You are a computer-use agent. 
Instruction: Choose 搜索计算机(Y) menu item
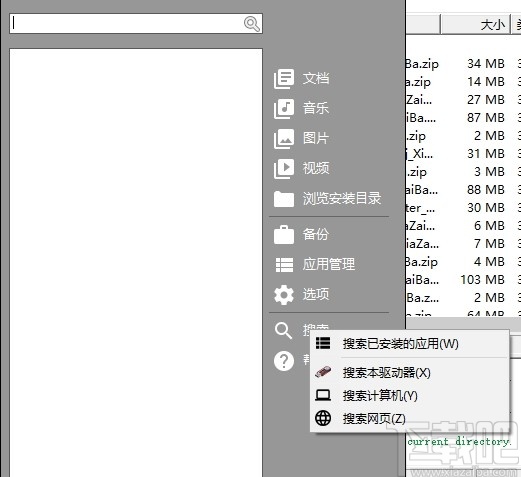410,396
